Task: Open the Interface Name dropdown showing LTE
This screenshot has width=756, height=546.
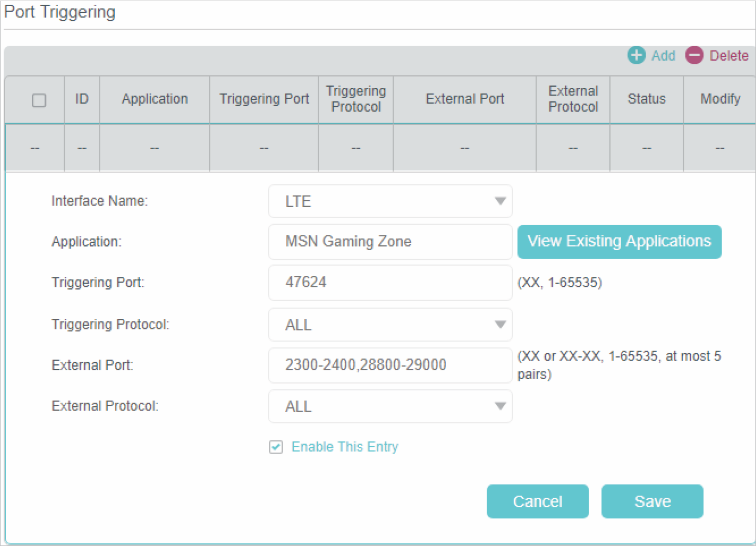Action: click(x=390, y=201)
